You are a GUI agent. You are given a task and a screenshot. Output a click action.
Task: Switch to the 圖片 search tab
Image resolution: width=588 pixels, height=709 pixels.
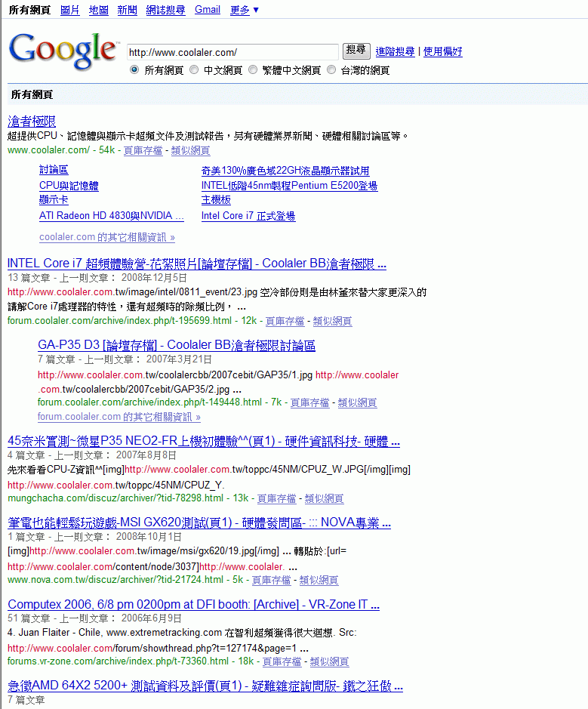(x=70, y=10)
